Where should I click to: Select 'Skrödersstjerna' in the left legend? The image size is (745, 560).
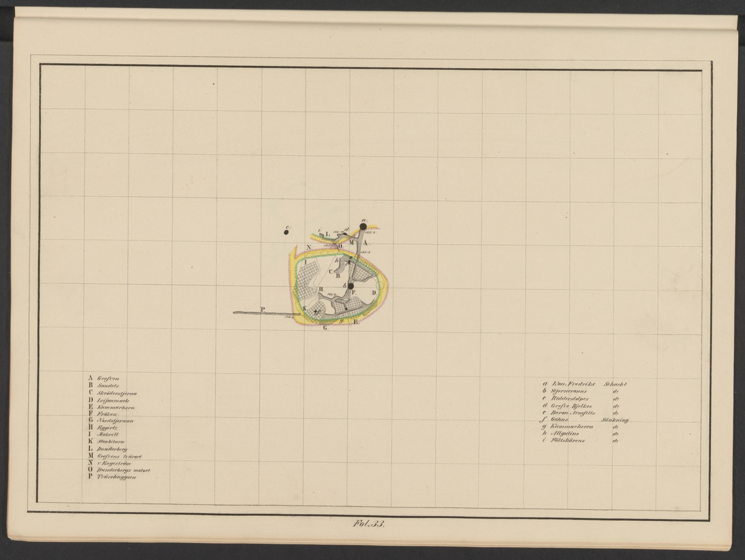[120, 393]
